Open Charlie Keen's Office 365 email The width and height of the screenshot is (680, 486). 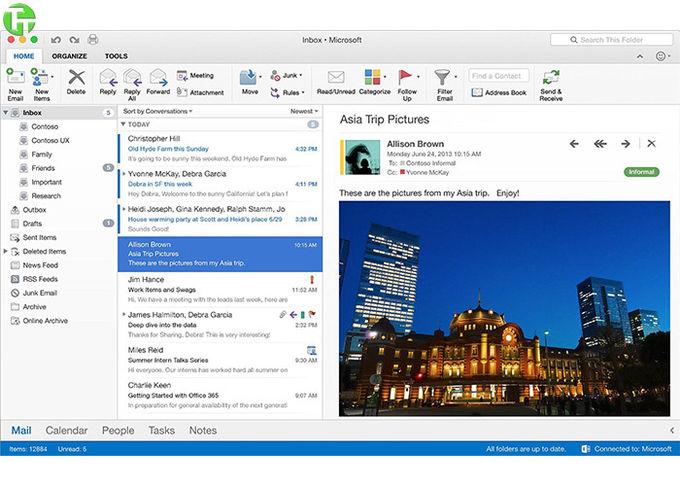tap(220, 395)
